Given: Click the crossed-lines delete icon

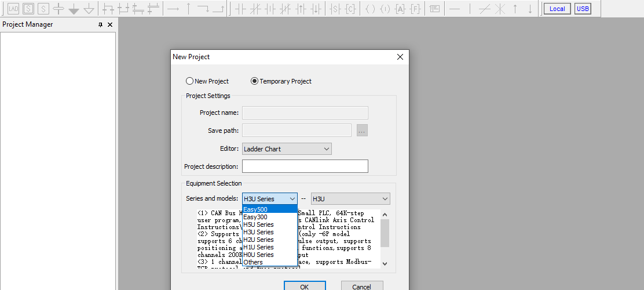Looking at the screenshot, I should coord(500,9).
